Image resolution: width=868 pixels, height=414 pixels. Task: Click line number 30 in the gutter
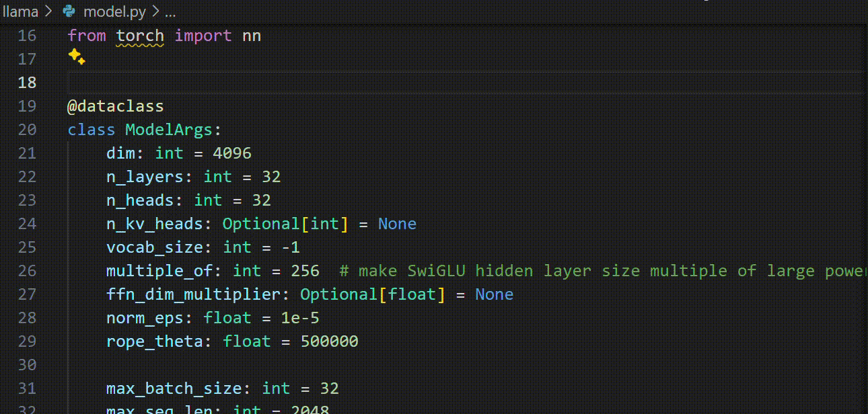tap(27, 365)
